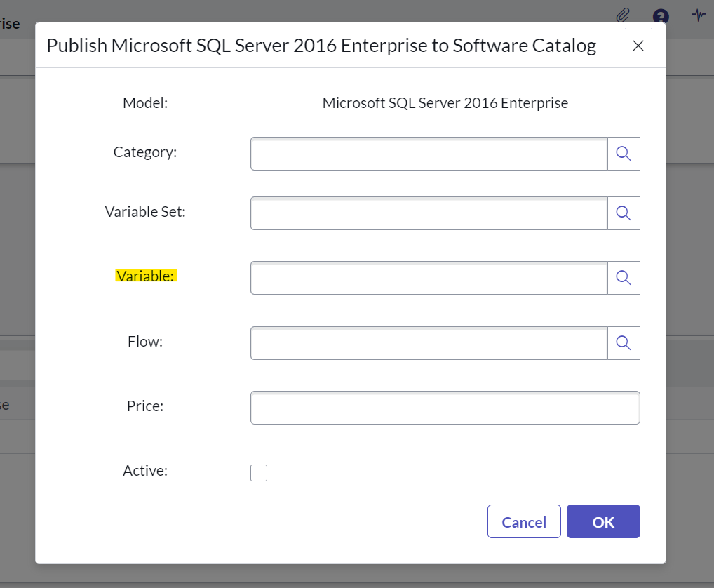Viewport: 714px width, 588px height.
Task: Open the help question mark icon
Action: [x=661, y=17]
